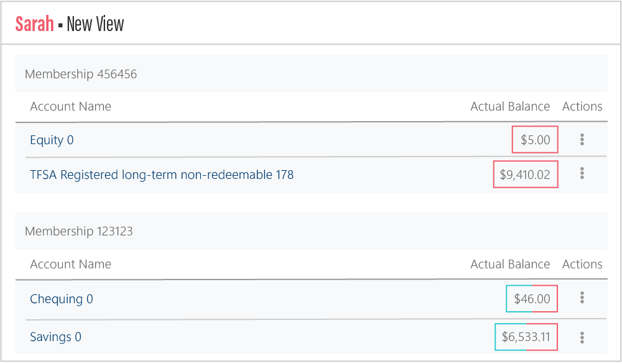The image size is (622, 364).
Task: Click Actual Balance column under Membership 123123
Action: 510,264
